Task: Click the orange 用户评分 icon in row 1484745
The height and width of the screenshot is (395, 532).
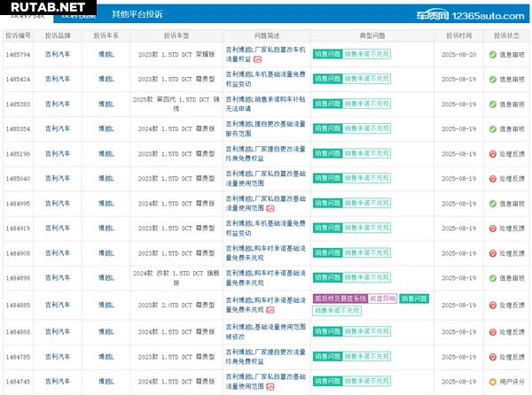Action: pos(493,382)
